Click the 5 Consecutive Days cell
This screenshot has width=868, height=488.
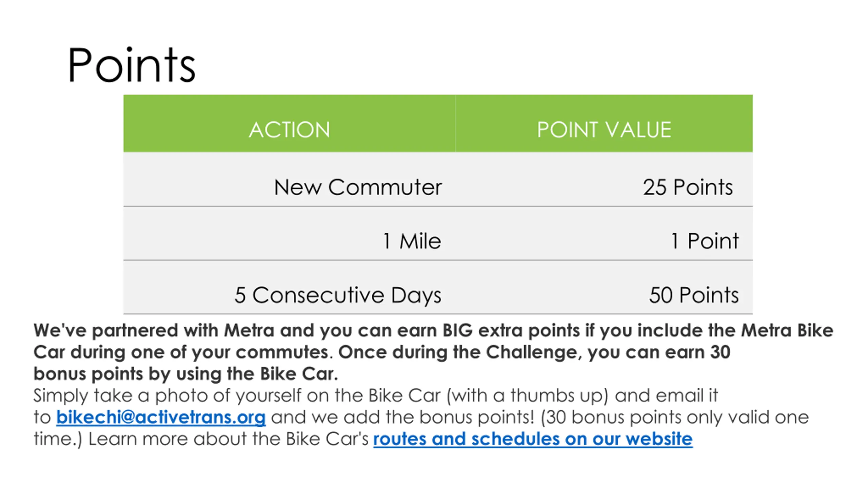[x=289, y=287]
